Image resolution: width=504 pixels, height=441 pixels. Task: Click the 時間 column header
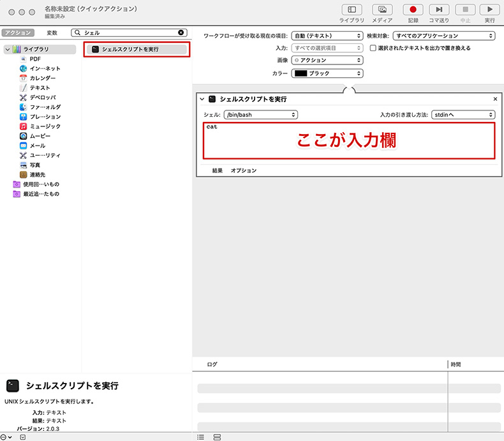pos(456,364)
